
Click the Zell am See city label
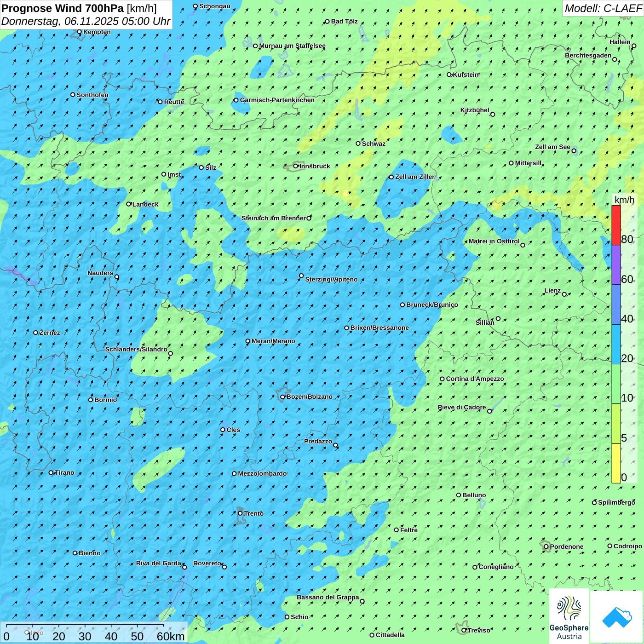(x=552, y=147)
